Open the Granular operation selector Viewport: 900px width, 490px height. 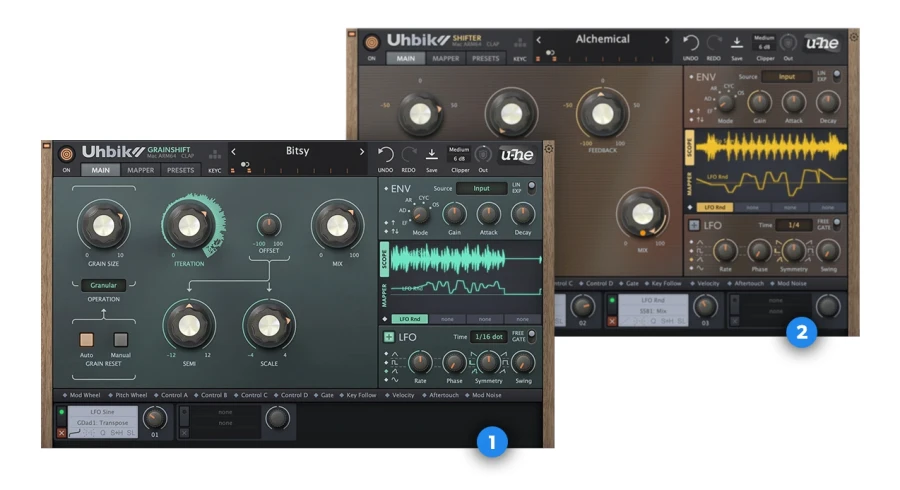[103, 285]
